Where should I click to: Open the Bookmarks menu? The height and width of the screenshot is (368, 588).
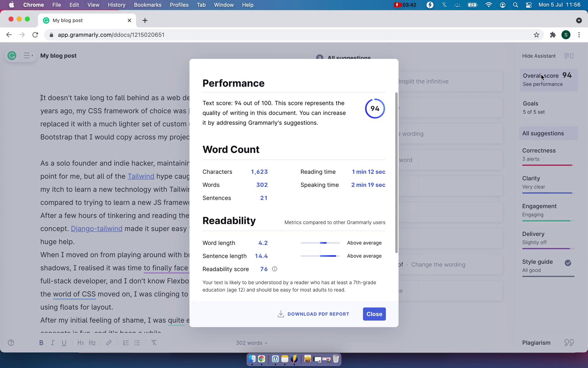coord(148,5)
